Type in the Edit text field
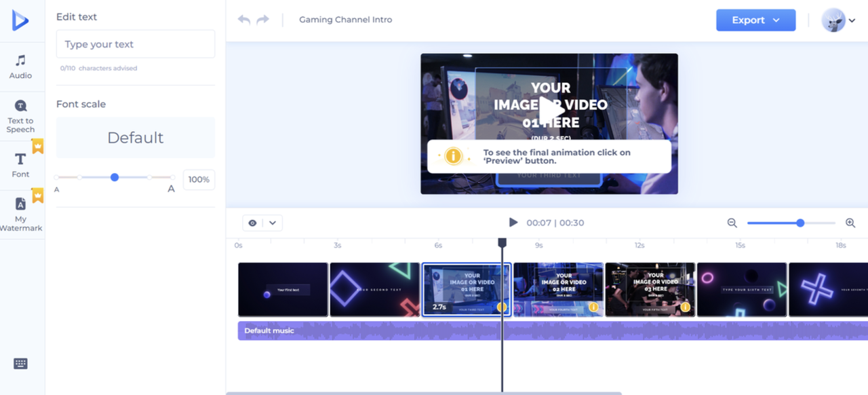This screenshot has width=868, height=395. click(136, 44)
